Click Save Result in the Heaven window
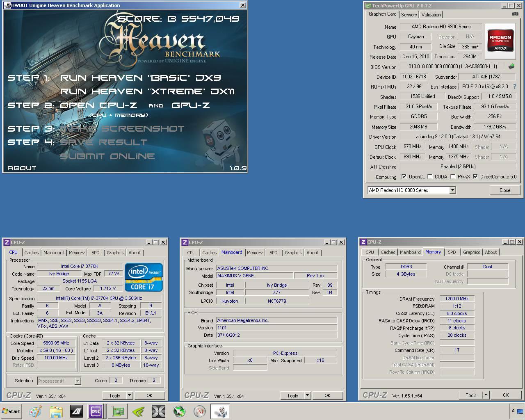 (103, 142)
